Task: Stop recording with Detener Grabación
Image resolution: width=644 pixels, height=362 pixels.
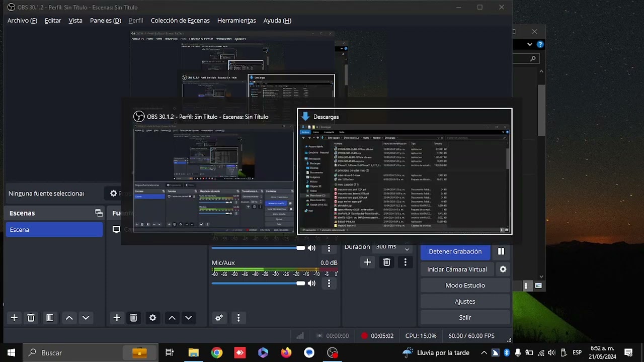Action: click(x=455, y=251)
